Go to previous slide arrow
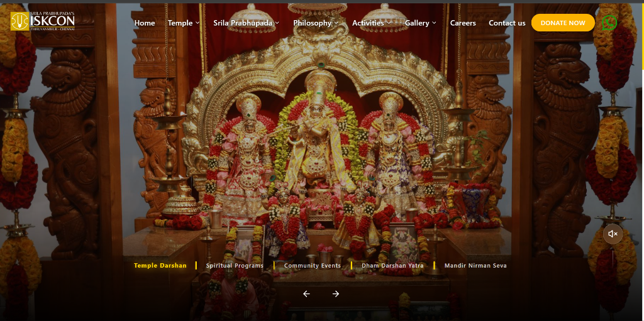 pos(306,294)
